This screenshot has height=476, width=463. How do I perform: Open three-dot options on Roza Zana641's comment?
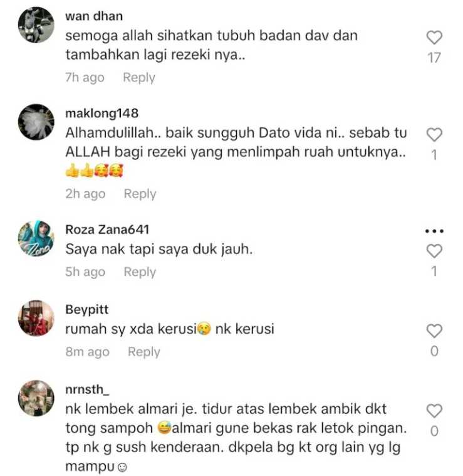(434, 231)
